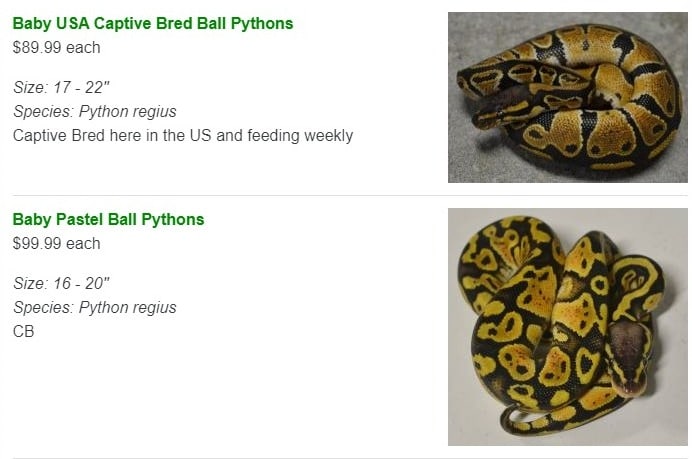Click the "CB" note under the pastel listing
The image size is (692, 459).
23,331
